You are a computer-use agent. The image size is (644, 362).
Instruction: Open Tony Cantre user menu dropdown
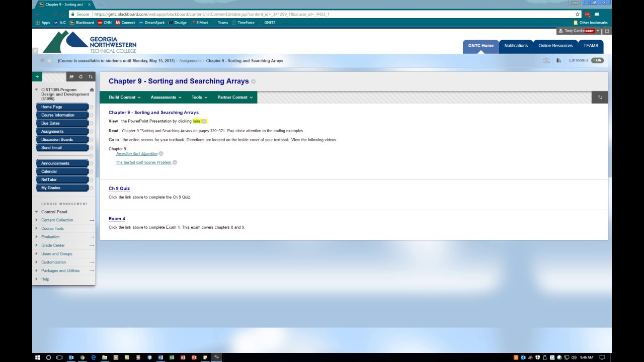(x=598, y=31)
